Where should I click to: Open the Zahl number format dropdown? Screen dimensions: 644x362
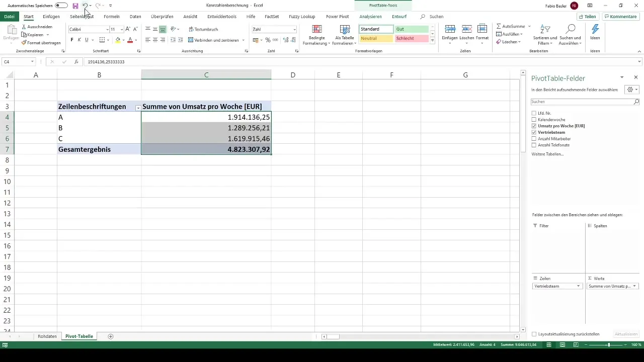294,30
